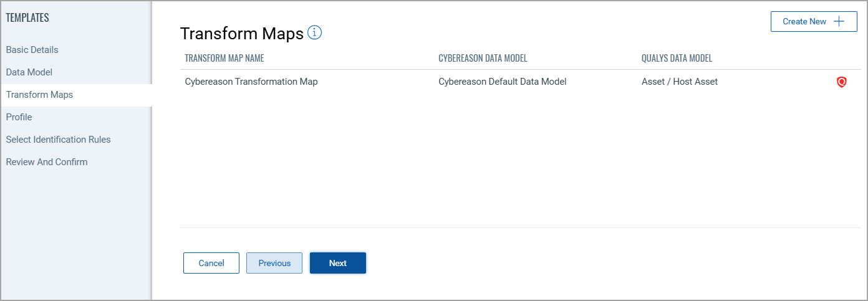The image size is (868, 301).
Task: Open the Cybereason Transformation Map entry
Action: pyautogui.click(x=251, y=82)
